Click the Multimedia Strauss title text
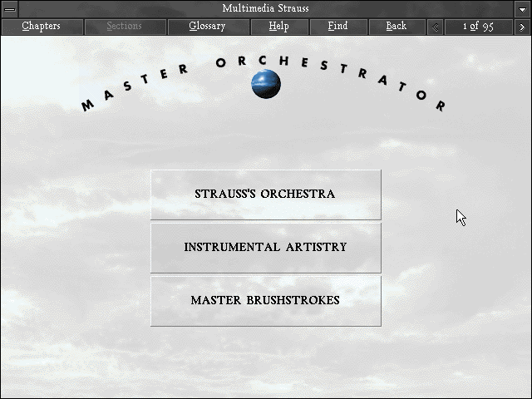Viewport: 532px width, 399px height. [266, 8]
